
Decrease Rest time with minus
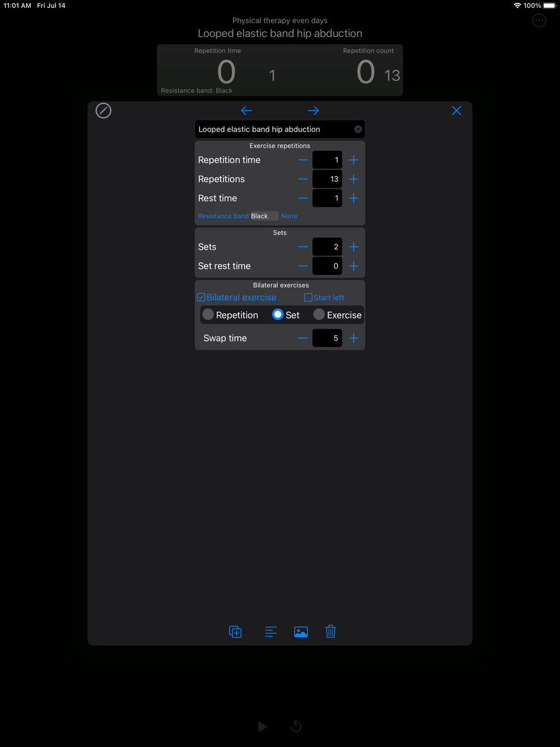pos(303,198)
